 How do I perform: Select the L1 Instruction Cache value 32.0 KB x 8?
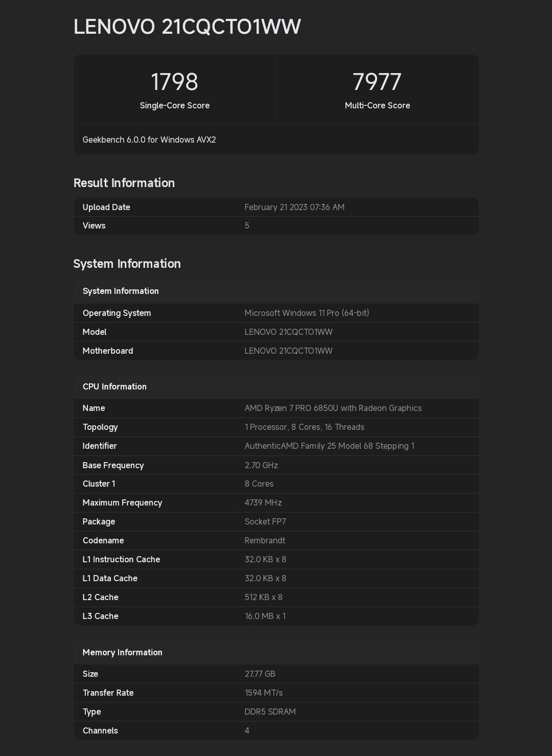(265, 559)
